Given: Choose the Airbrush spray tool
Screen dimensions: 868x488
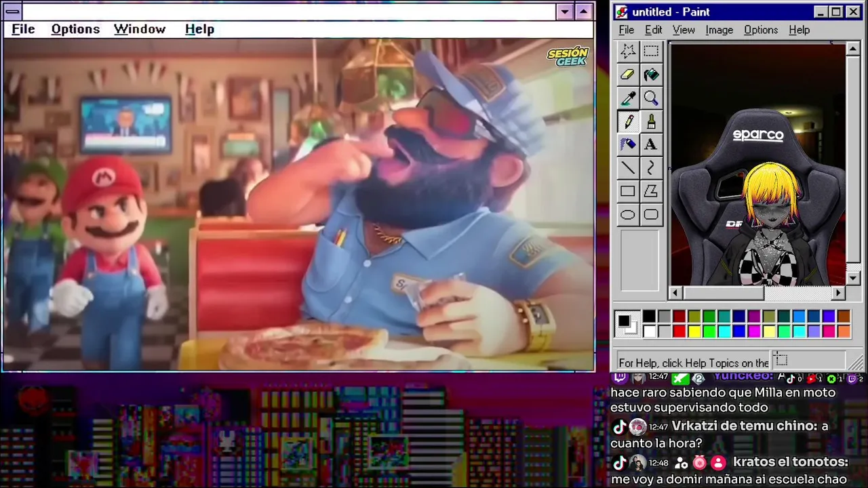Looking at the screenshot, I should click(x=628, y=144).
